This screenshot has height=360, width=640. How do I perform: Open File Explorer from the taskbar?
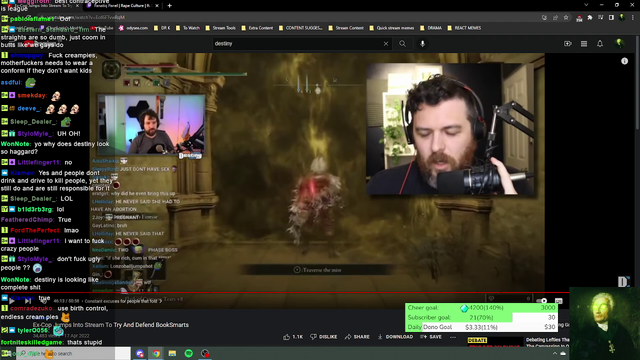coord(172,353)
